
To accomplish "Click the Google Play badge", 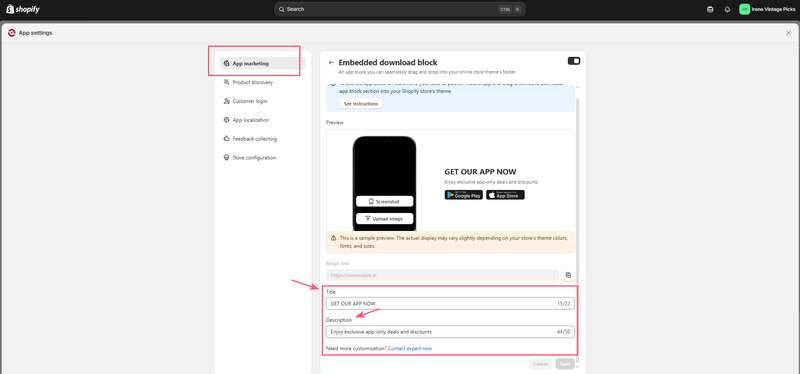I will [x=463, y=195].
